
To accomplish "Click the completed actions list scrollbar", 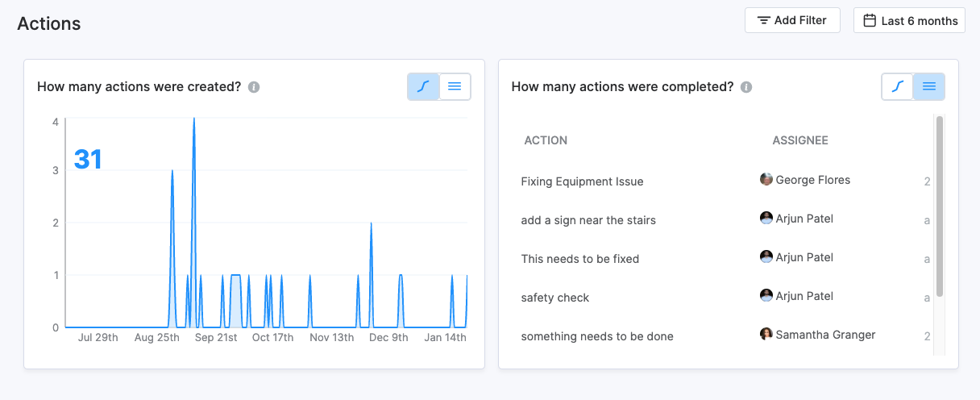I will (x=940, y=206).
